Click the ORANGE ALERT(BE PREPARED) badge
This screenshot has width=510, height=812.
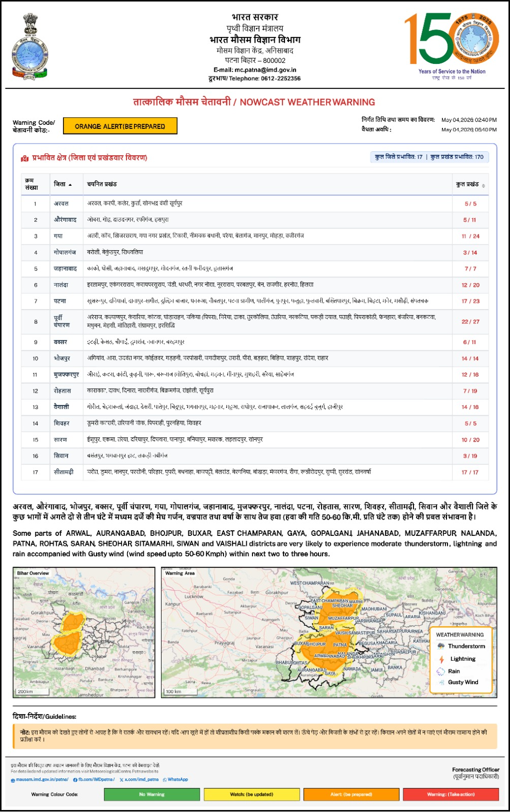pos(120,126)
